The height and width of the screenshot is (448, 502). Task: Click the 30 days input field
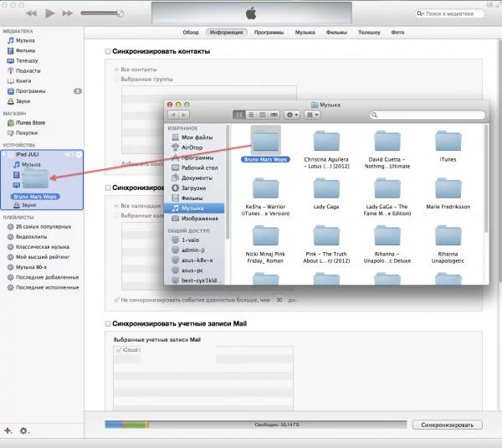click(279, 300)
